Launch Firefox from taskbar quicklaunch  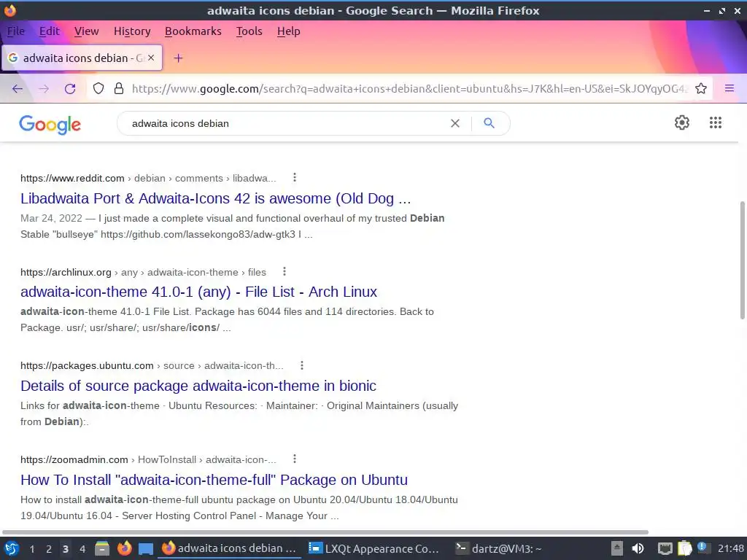pos(124,548)
